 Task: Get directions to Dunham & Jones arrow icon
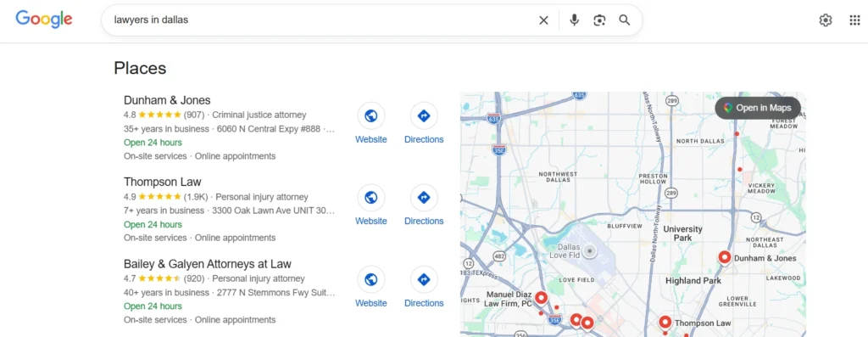pyautogui.click(x=424, y=115)
